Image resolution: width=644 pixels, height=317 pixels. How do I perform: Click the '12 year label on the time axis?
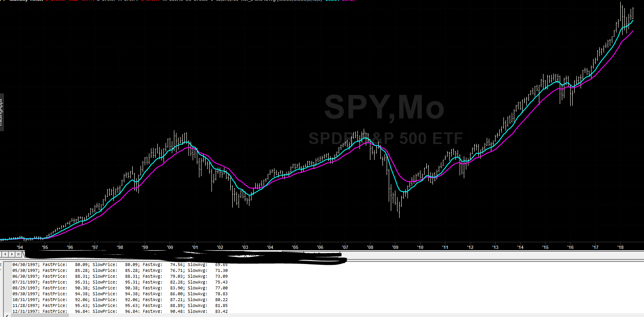pos(470,247)
